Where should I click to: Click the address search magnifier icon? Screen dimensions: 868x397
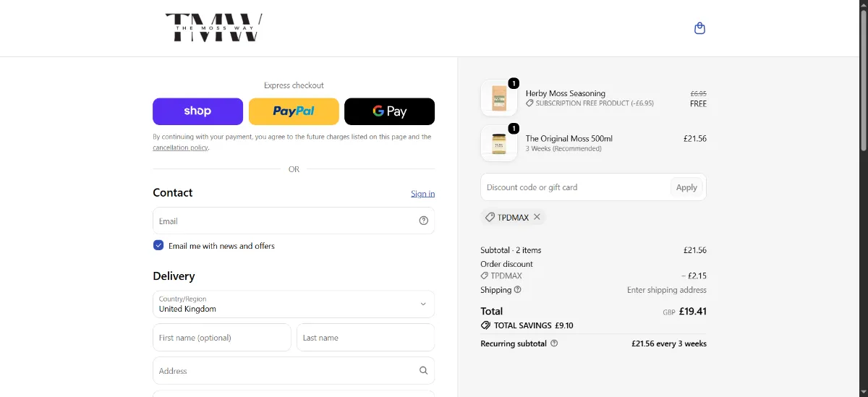pos(424,370)
